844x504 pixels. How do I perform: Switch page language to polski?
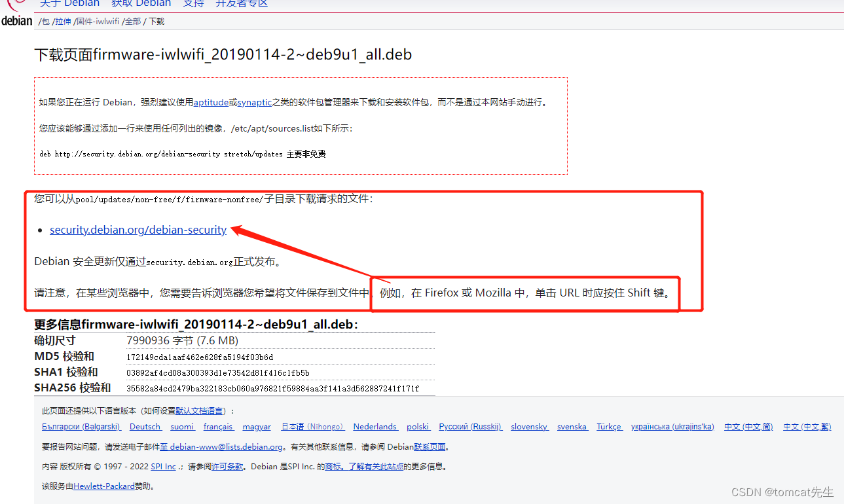point(418,427)
